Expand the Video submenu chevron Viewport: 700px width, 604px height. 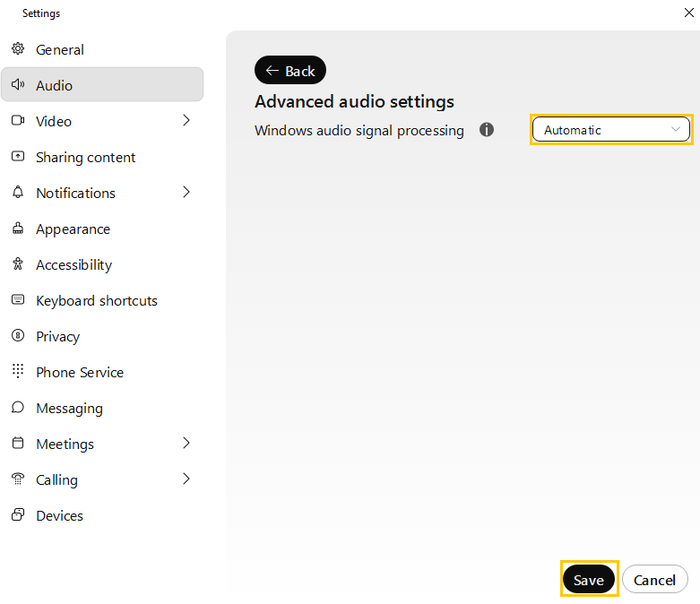(186, 121)
